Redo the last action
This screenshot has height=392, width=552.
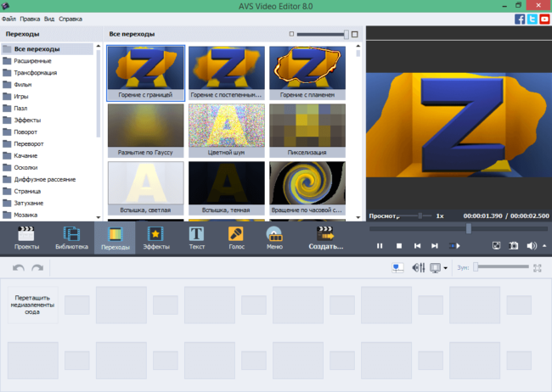tap(37, 268)
